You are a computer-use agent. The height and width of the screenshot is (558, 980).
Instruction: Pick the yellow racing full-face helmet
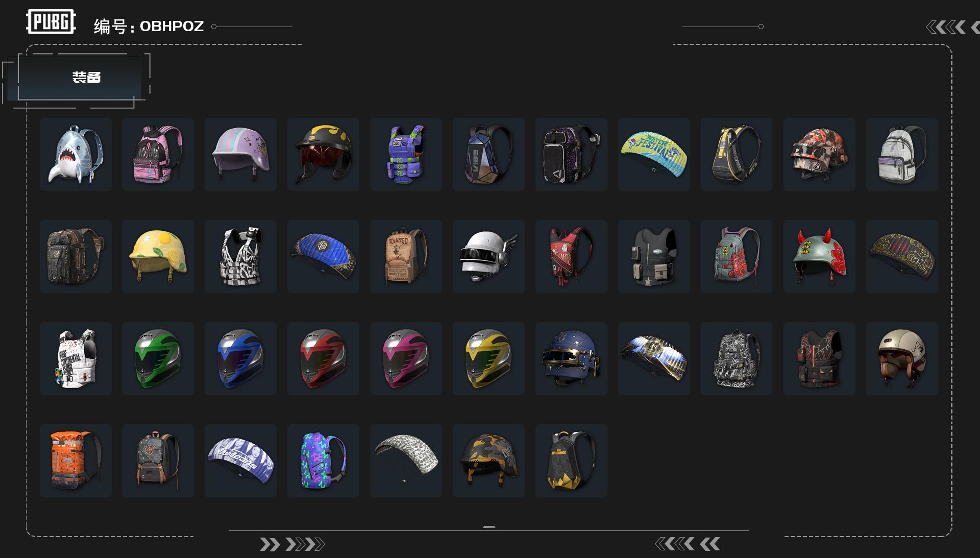coord(488,358)
